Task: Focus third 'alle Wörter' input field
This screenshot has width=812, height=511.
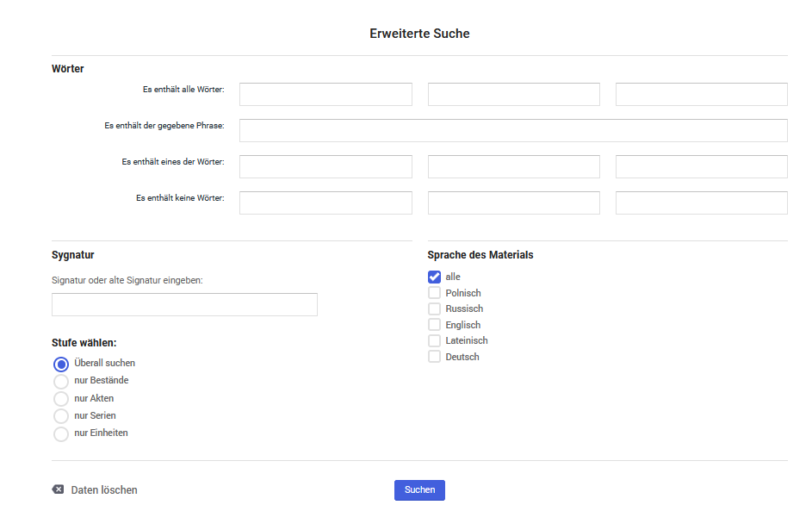Action: pos(702,94)
